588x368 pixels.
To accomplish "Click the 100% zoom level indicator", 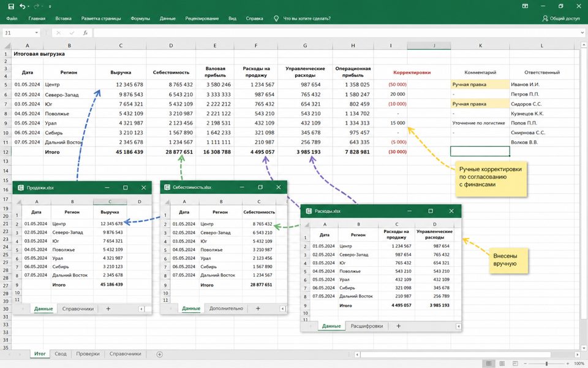I will [x=579, y=364].
